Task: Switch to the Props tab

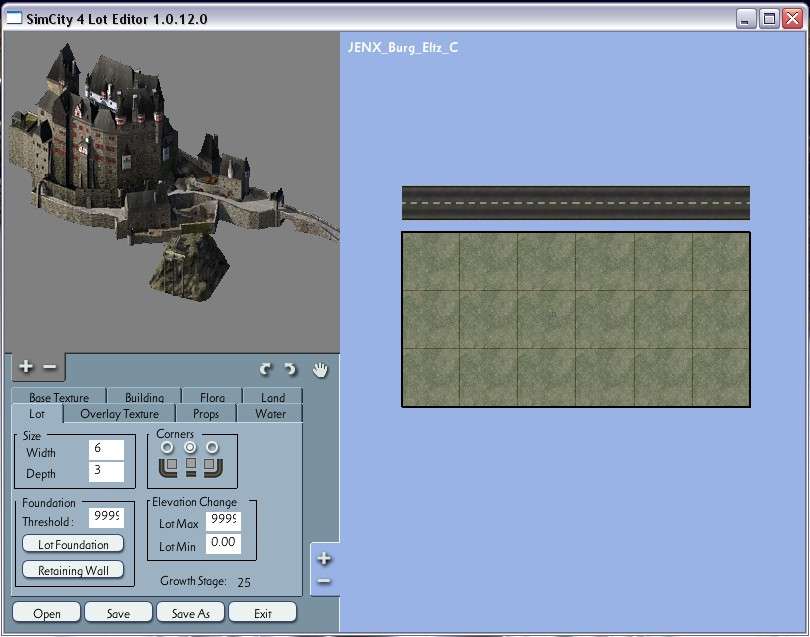Action: pyautogui.click(x=206, y=414)
